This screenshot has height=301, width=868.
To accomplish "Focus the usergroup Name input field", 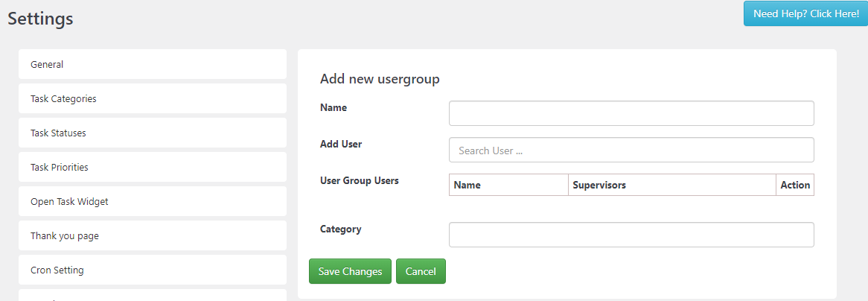I will click(x=631, y=113).
